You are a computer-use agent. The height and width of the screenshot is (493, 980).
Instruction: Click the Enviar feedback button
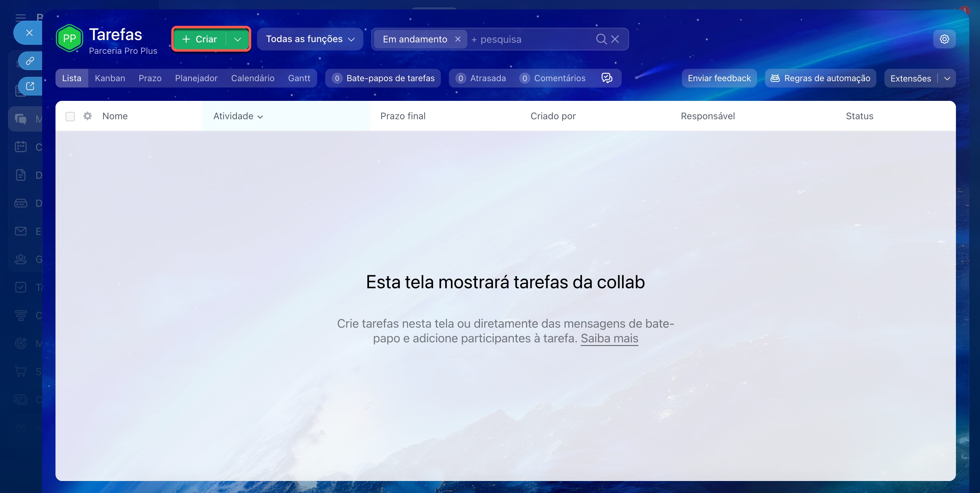coord(719,78)
